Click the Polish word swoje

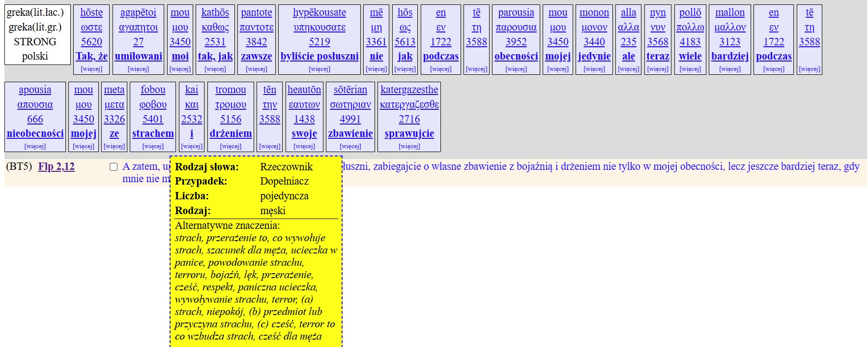point(304,133)
